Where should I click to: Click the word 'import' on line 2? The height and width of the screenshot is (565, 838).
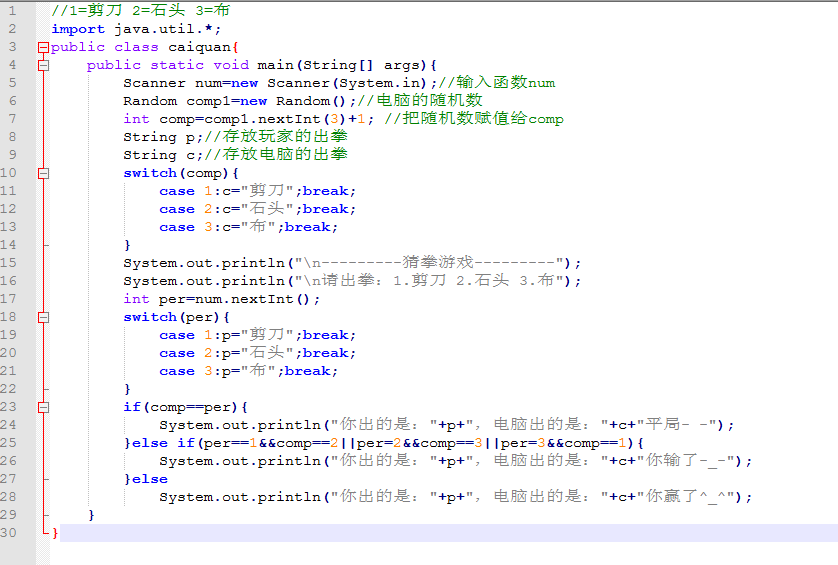[78, 29]
